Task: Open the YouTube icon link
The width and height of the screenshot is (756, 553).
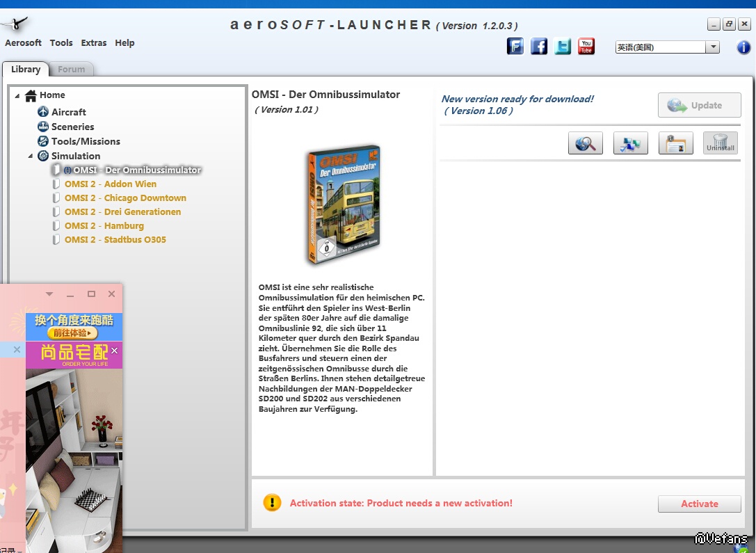Action: tap(586, 47)
